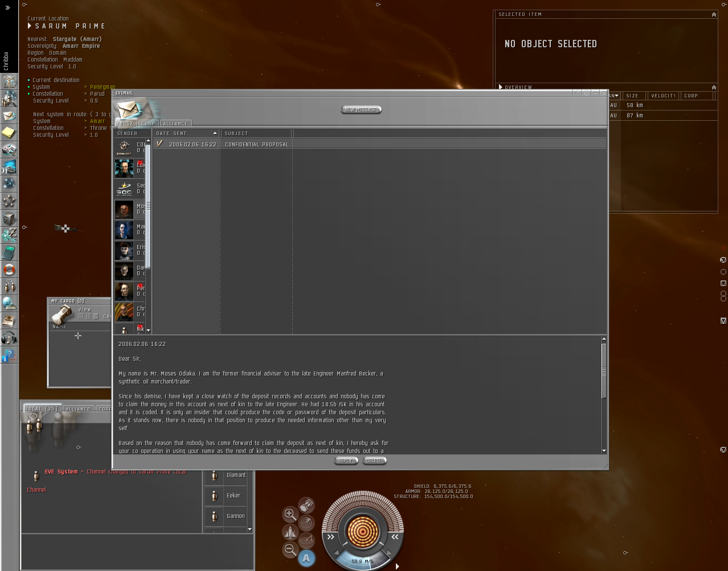
Task: Open the Channels chat-people sidebar icon
Action: point(9,286)
